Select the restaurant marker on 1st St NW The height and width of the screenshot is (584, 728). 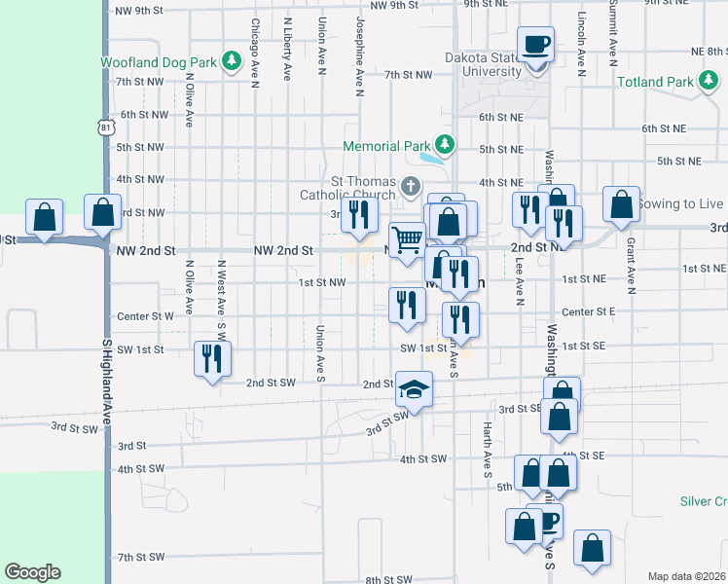click(x=459, y=274)
